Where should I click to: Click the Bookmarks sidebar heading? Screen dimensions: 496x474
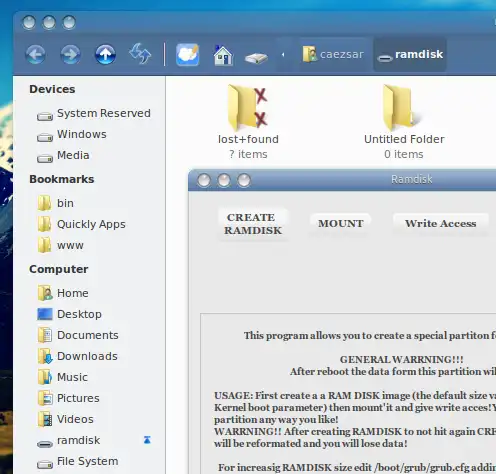(x=62, y=179)
